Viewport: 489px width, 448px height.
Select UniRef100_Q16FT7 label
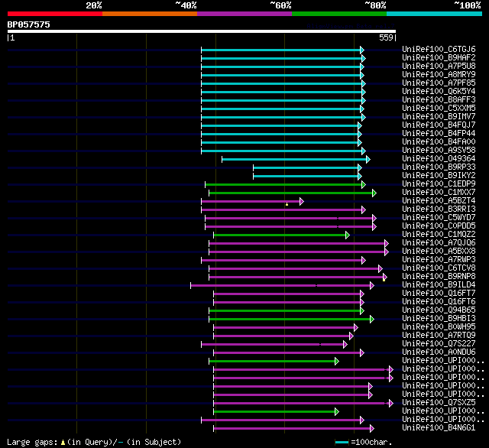[439, 294]
